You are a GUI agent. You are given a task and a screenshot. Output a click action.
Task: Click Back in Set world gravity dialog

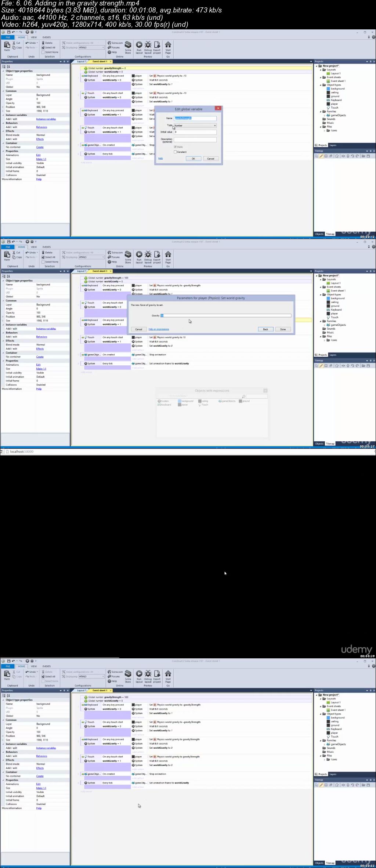pos(265,329)
